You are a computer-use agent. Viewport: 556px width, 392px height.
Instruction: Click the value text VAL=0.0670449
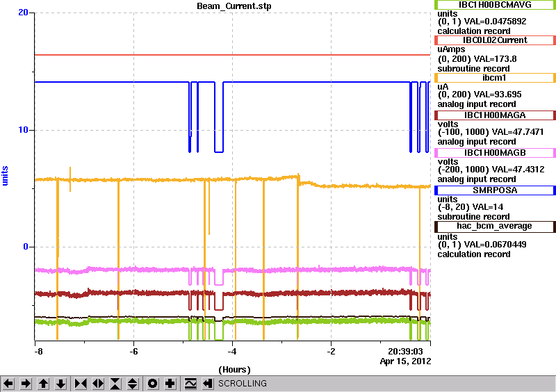495,245
